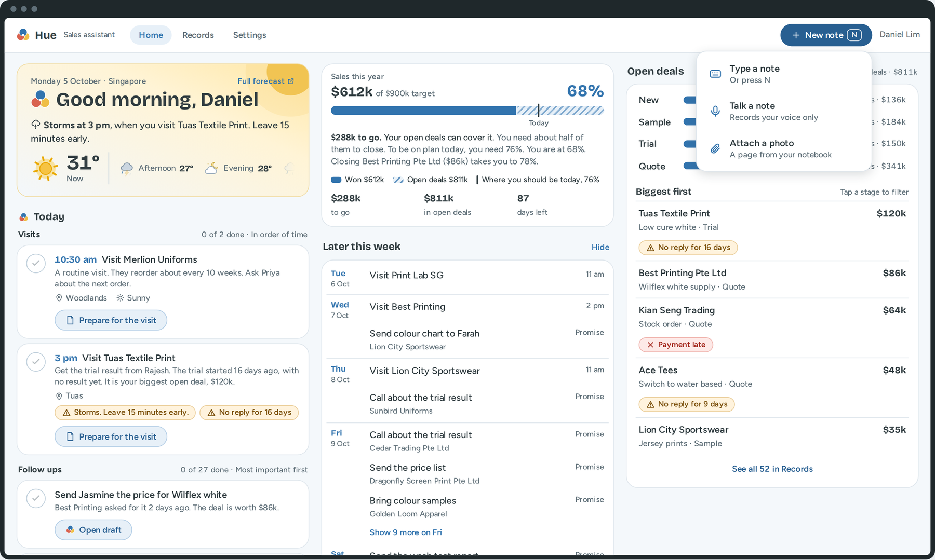Click the Hue logo icon
The image size is (935, 560).
tap(23, 35)
